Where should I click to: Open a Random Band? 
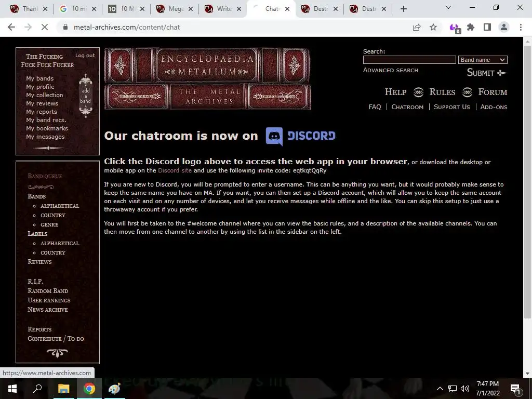point(48,291)
